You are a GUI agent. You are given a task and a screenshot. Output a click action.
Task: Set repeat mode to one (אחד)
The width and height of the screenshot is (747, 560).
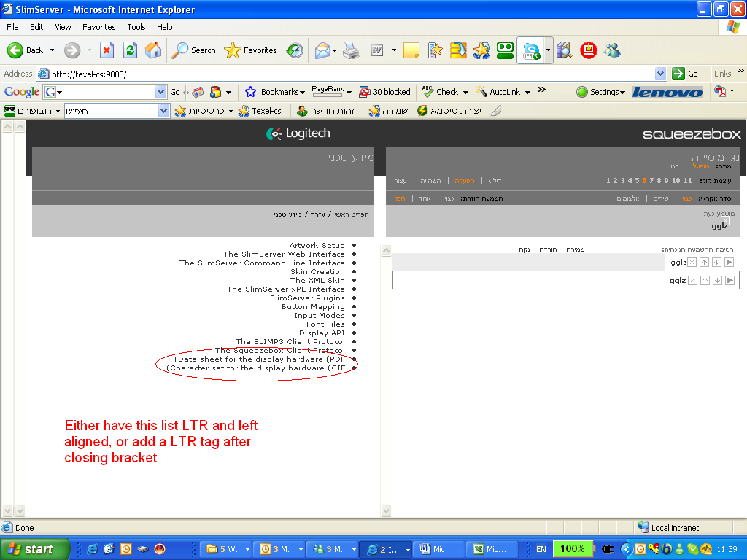click(x=425, y=198)
